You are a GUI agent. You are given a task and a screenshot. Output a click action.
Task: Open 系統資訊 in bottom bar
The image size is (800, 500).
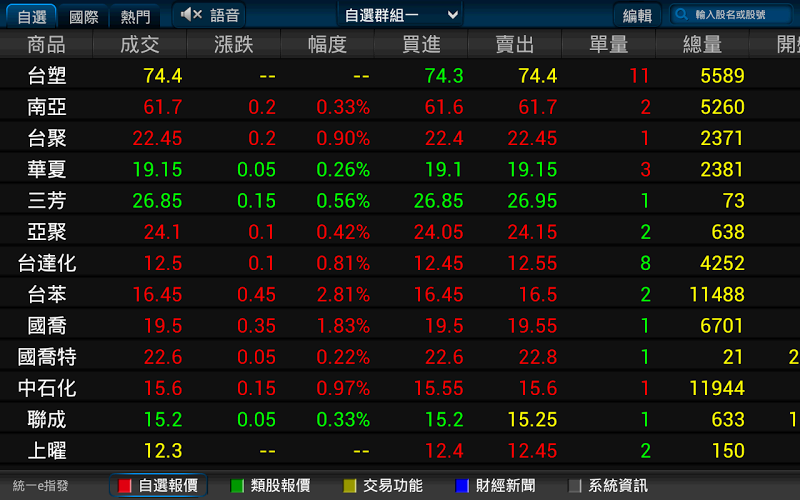point(608,486)
